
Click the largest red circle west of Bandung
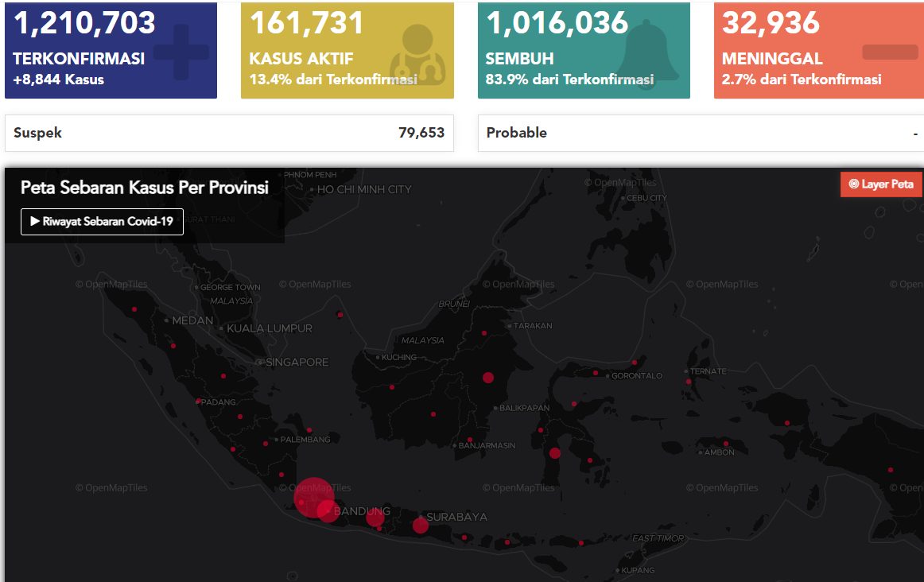pyautogui.click(x=314, y=498)
